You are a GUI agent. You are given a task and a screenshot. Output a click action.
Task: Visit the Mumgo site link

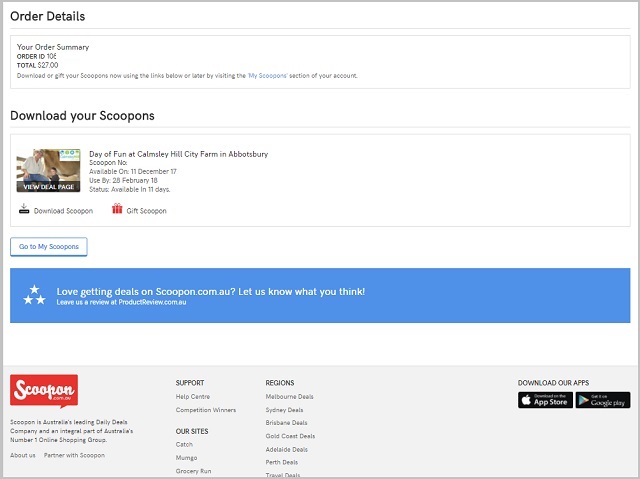click(186, 458)
